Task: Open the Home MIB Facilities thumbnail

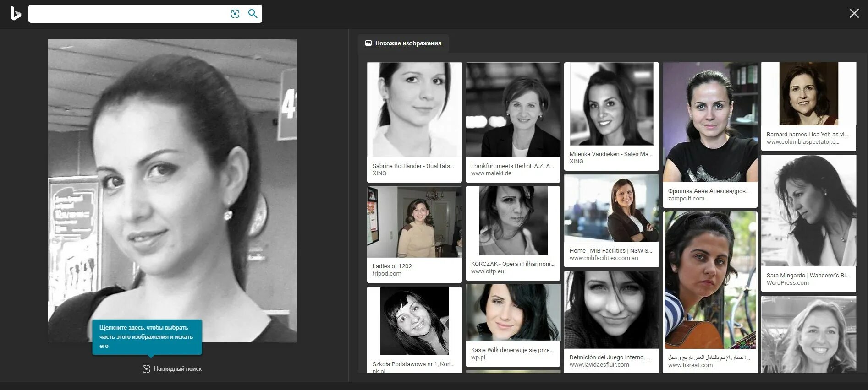Action: (x=611, y=208)
